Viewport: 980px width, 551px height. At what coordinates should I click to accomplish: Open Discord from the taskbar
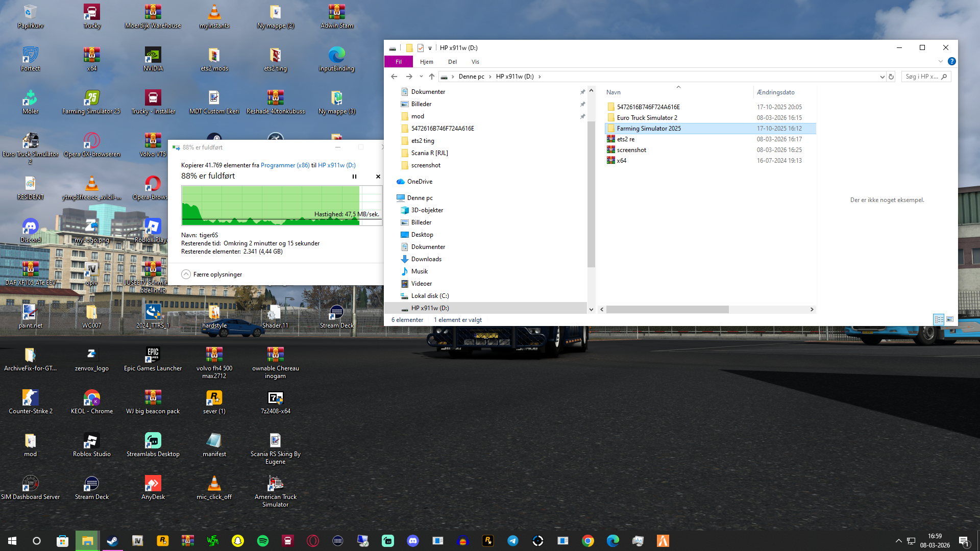click(413, 541)
